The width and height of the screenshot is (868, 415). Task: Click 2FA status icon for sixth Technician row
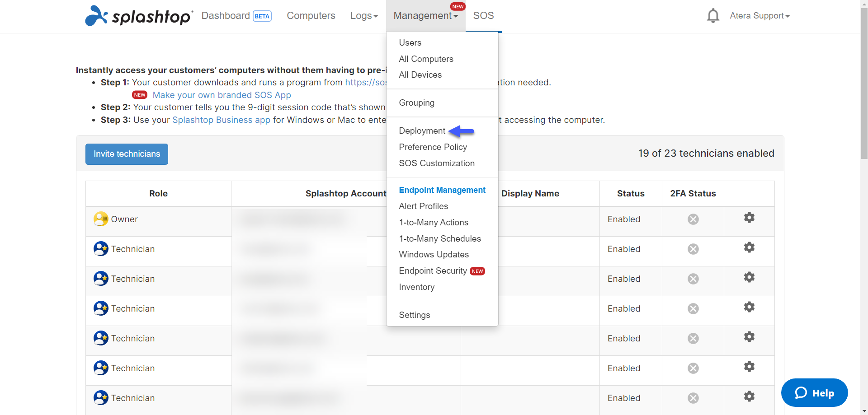click(x=693, y=398)
